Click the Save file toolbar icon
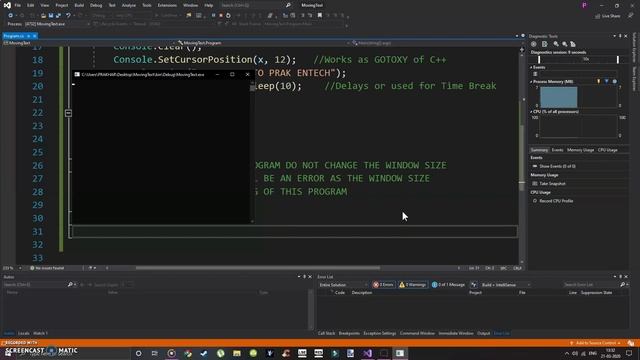Screen dimensions: 640x360 [x=51, y=16]
